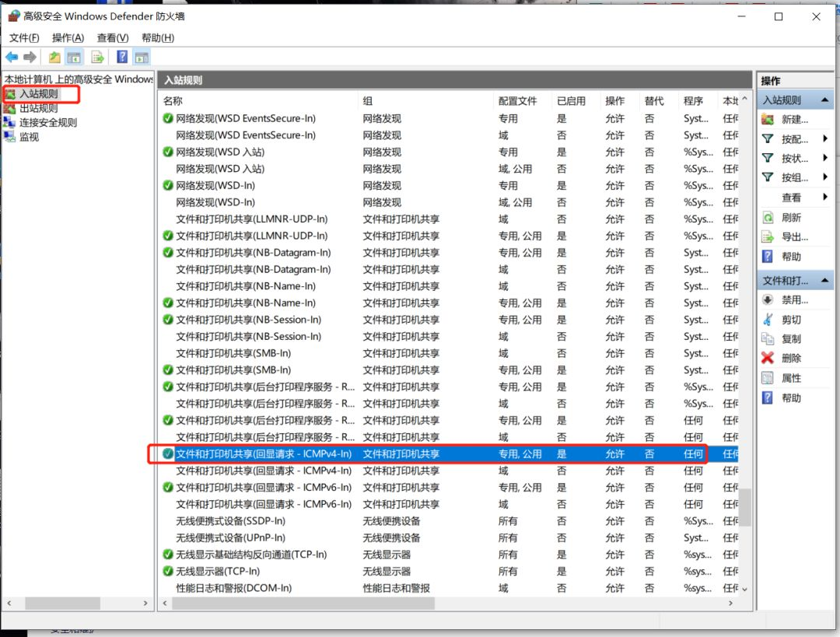The height and width of the screenshot is (637, 840).
Task: Open the 查看(V) menu
Action: pos(113,37)
